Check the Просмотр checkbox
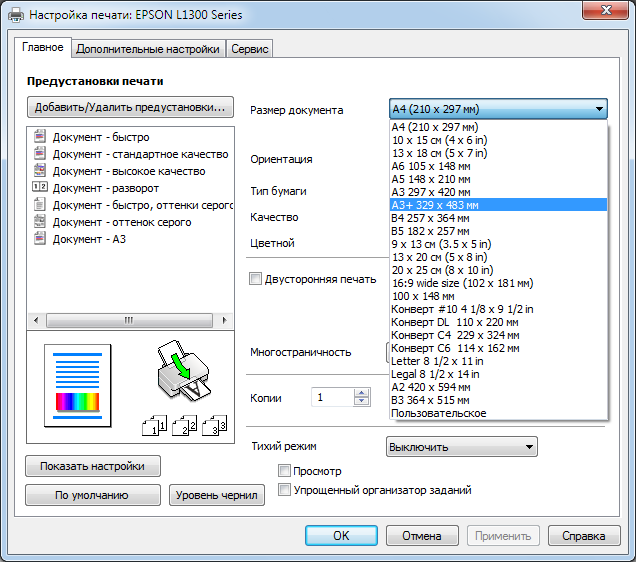The width and height of the screenshot is (636, 562). pyautogui.click(x=284, y=471)
